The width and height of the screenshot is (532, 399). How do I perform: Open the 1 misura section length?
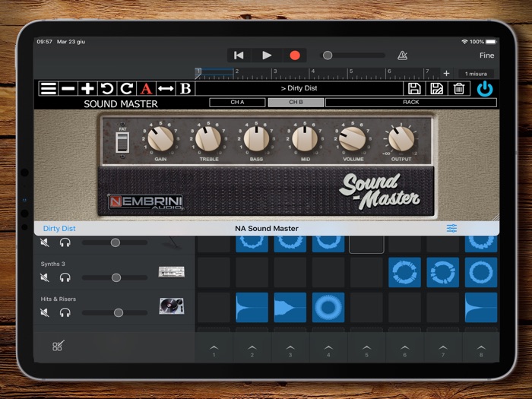476,74
